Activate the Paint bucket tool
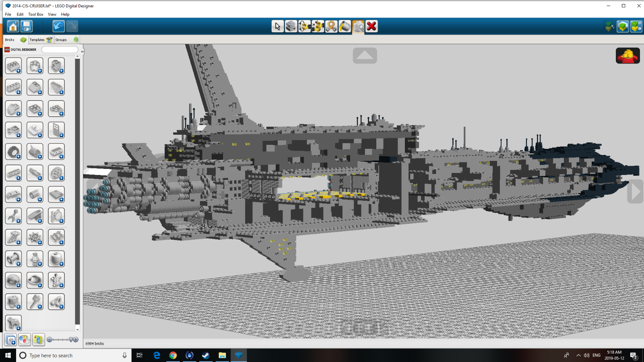The width and height of the screenshot is (644, 362). [x=345, y=27]
